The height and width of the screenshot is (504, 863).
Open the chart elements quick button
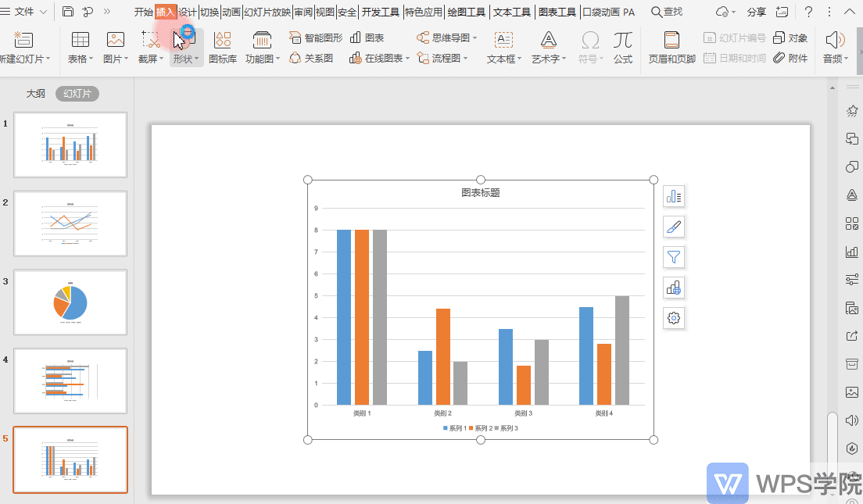click(x=674, y=196)
